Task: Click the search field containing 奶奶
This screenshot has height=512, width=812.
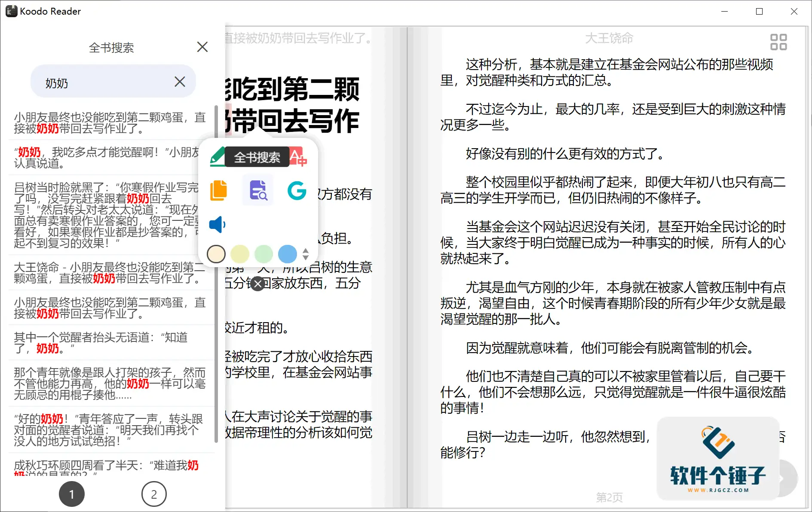Action: point(113,82)
